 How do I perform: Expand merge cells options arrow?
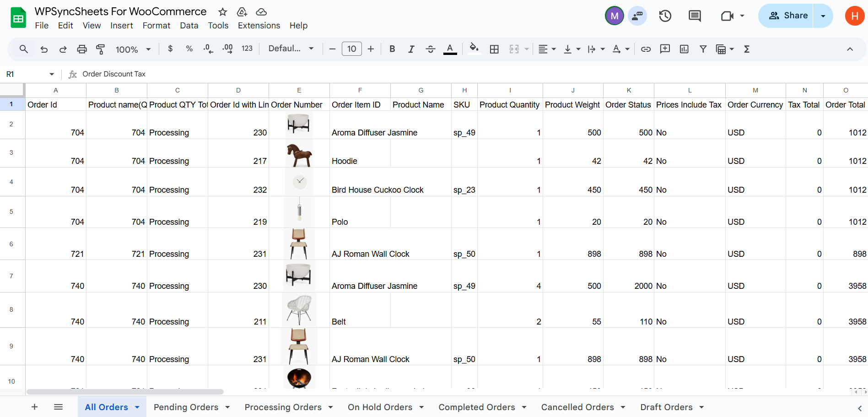[527, 49]
